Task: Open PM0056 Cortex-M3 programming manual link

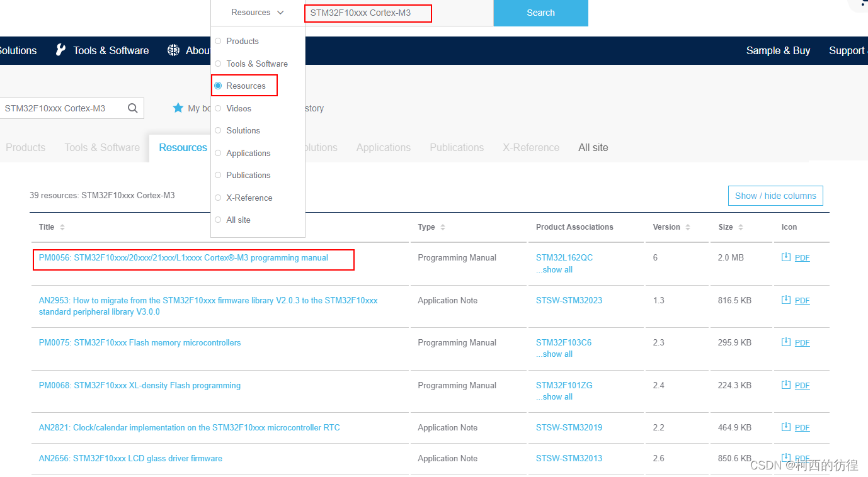Action: pos(183,257)
